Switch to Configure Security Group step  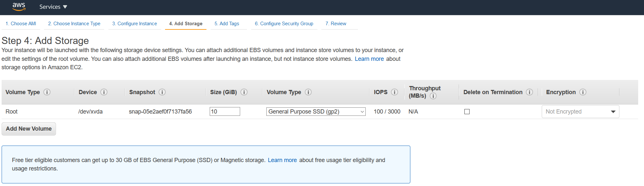click(284, 24)
